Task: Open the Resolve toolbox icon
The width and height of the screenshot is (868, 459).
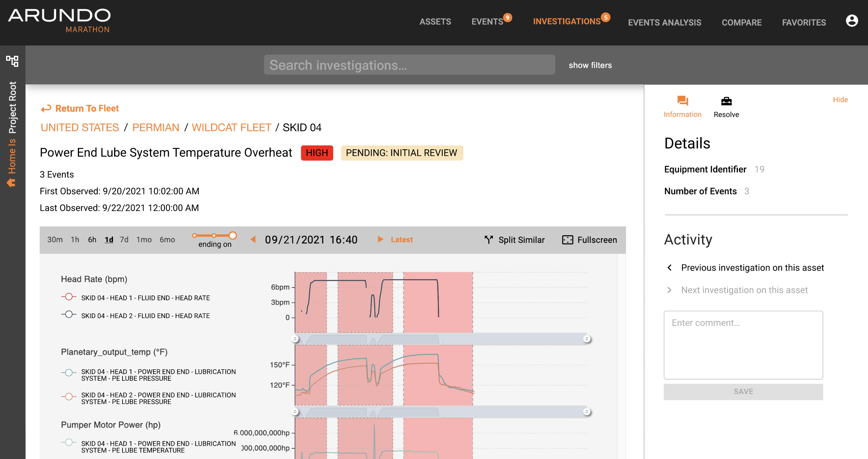Action: point(726,101)
